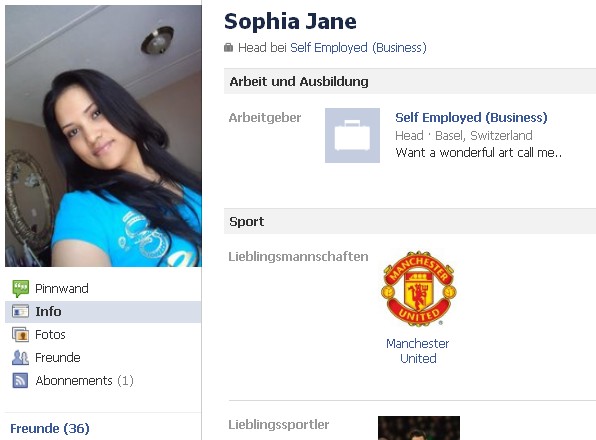Click the Sophia Jane profile name

(x=290, y=21)
